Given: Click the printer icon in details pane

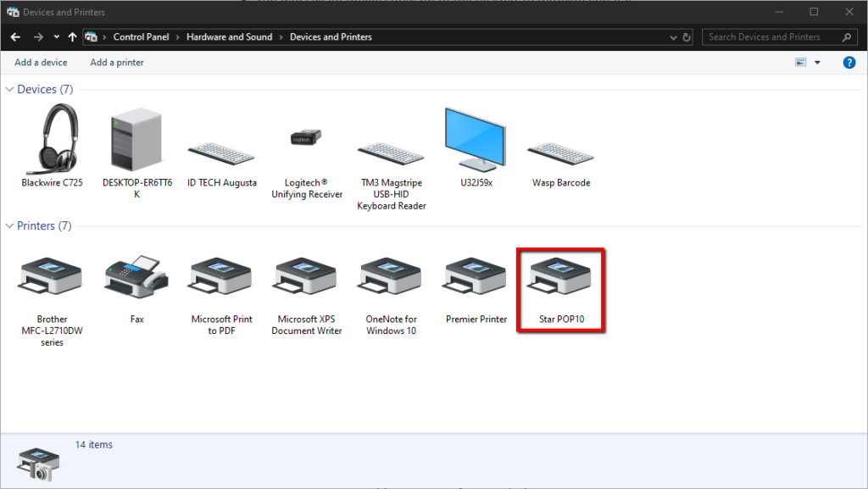Looking at the screenshot, I should (x=38, y=464).
